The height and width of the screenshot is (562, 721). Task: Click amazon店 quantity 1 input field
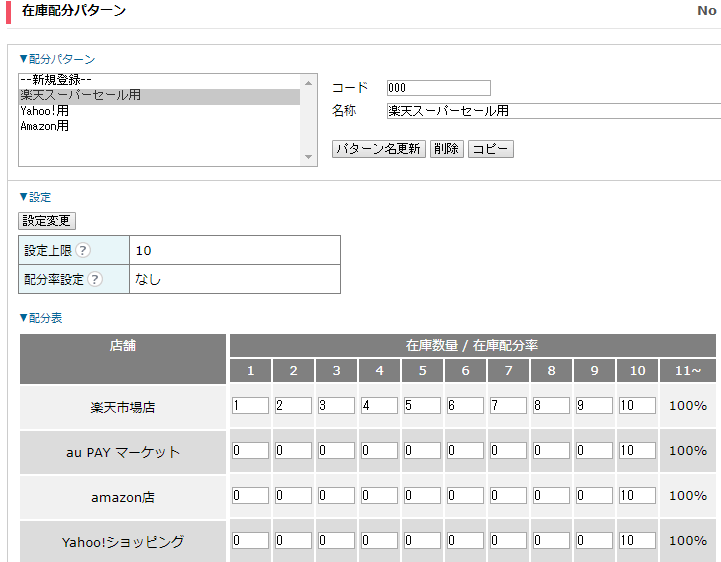coord(250,496)
